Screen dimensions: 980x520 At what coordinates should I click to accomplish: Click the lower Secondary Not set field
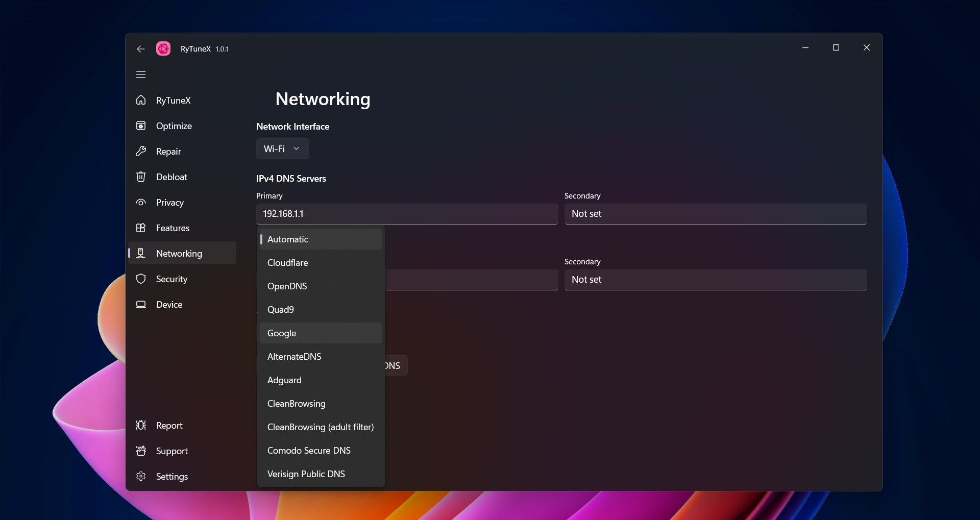[716, 280]
